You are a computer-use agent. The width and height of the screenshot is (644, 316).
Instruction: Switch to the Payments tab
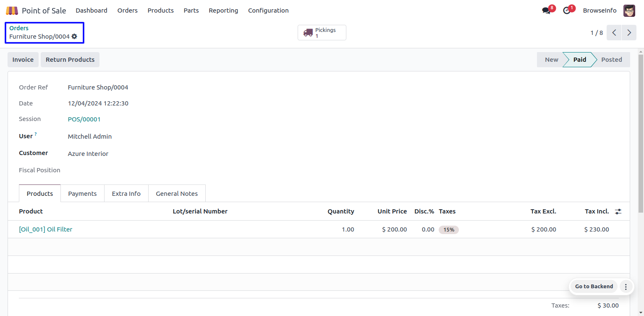pos(82,194)
